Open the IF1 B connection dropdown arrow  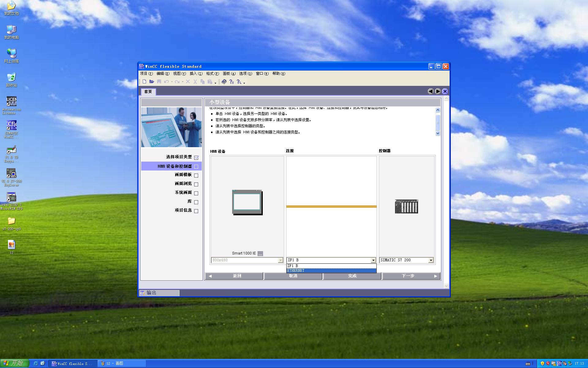tap(373, 260)
